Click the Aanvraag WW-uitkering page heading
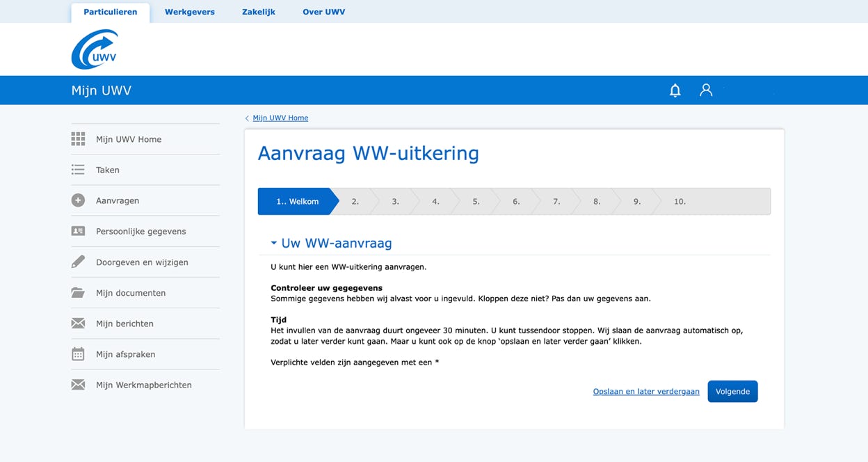Image resolution: width=868 pixels, height=462 pixels. [x=368, y=153]
